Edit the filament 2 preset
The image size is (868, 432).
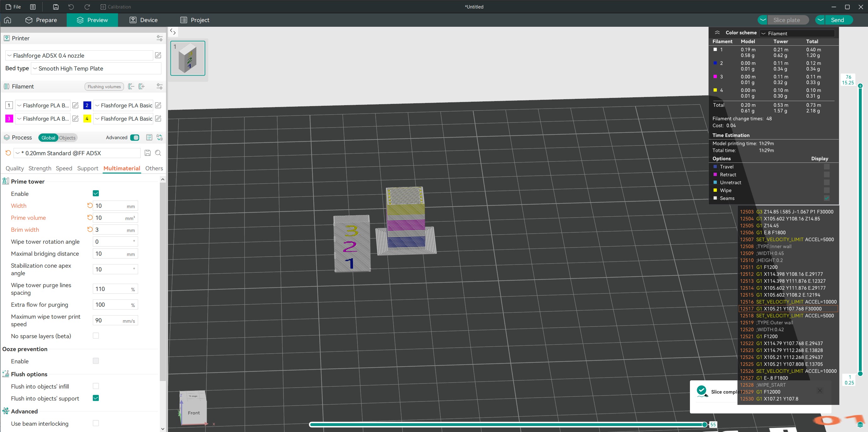click(158, 105)
